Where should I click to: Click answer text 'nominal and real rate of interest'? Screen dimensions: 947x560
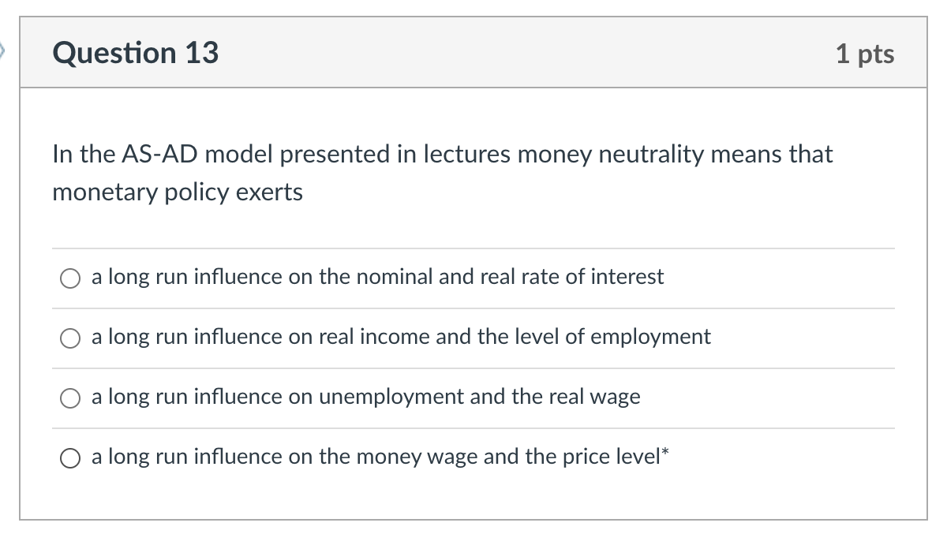[x=505, y=277]
